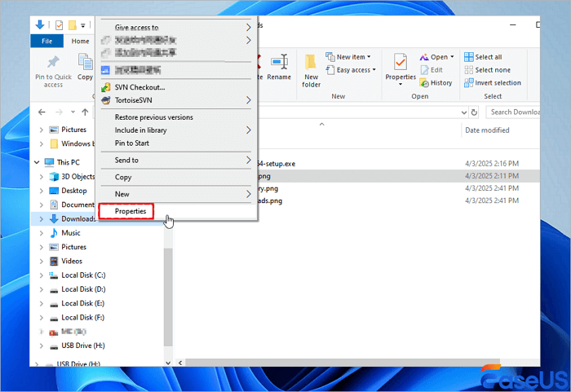
Task: Click the ribbon Copy icon
Action: coord(86,61)
